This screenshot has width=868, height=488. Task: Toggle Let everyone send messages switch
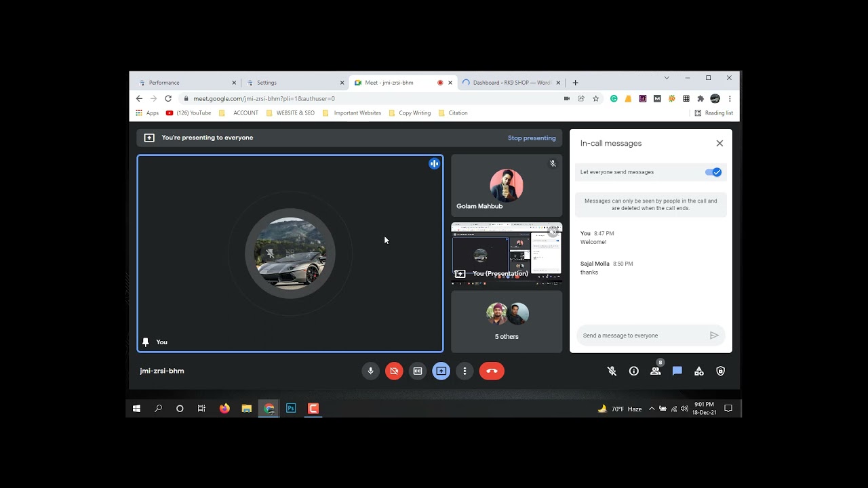pyautogui.click(x=713, y=172)
